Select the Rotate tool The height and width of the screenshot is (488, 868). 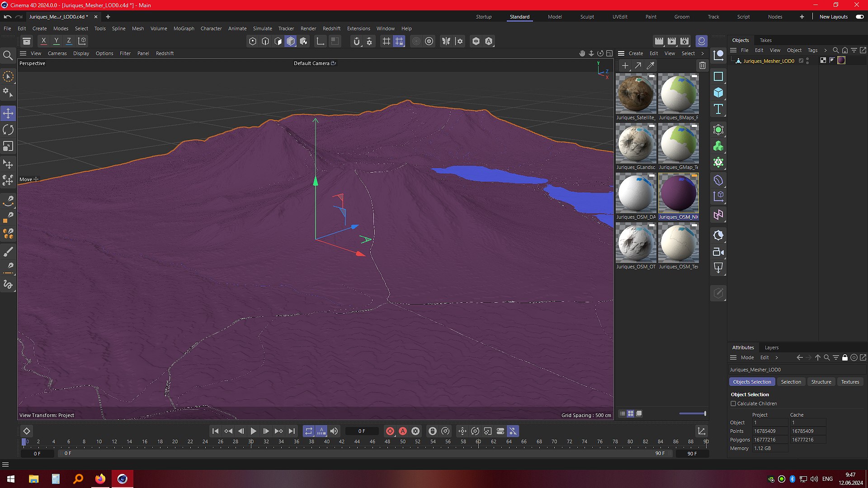point(8,130)
